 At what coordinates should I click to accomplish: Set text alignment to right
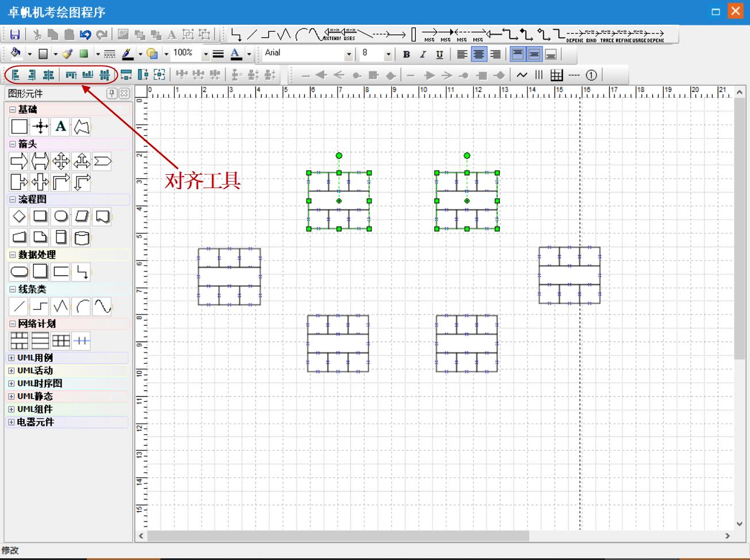(x=495, y=55)
